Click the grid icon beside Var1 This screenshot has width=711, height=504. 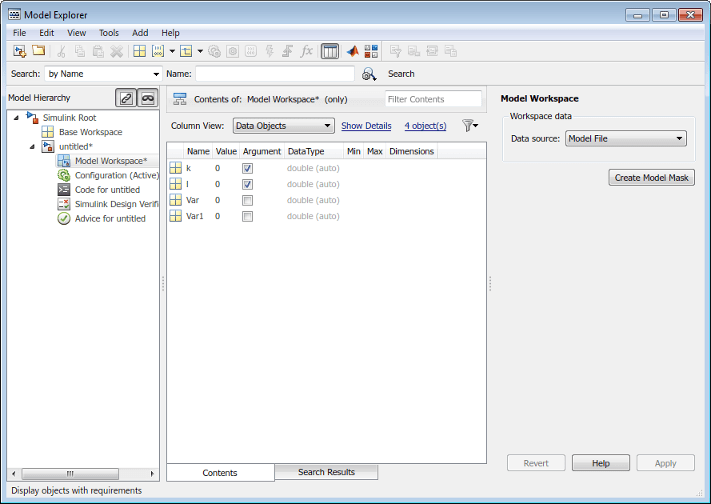[x=175, y=216]
